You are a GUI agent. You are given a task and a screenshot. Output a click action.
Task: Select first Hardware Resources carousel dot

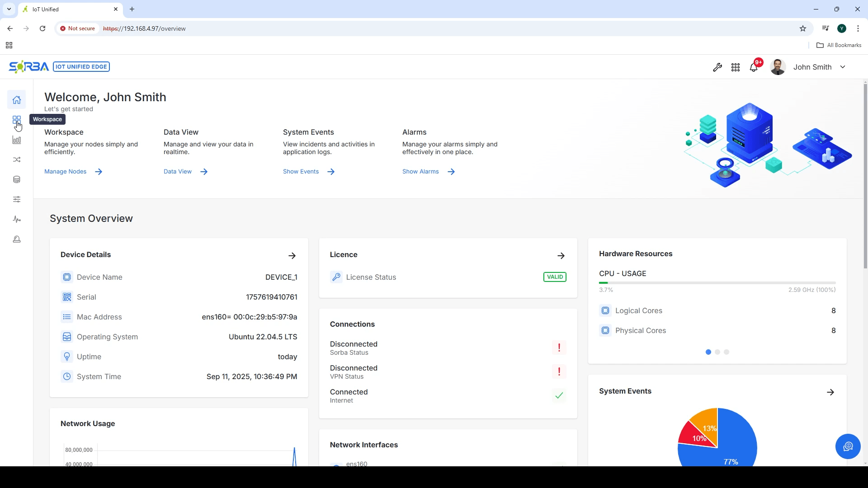(708, 352)
